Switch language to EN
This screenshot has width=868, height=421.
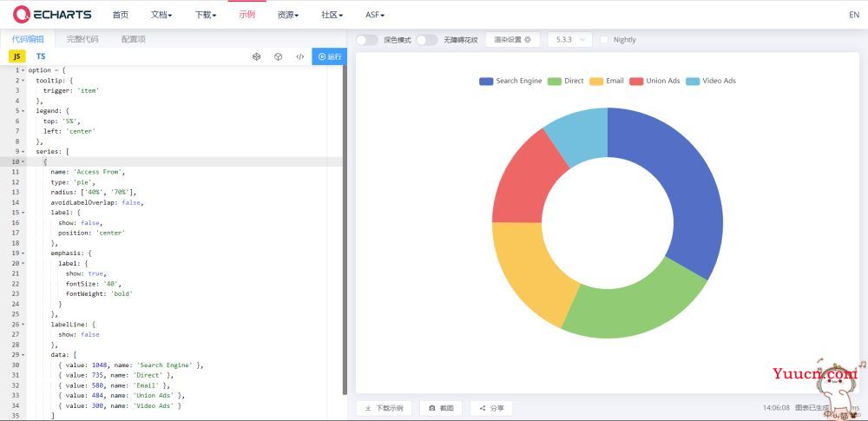coord(853,15)
